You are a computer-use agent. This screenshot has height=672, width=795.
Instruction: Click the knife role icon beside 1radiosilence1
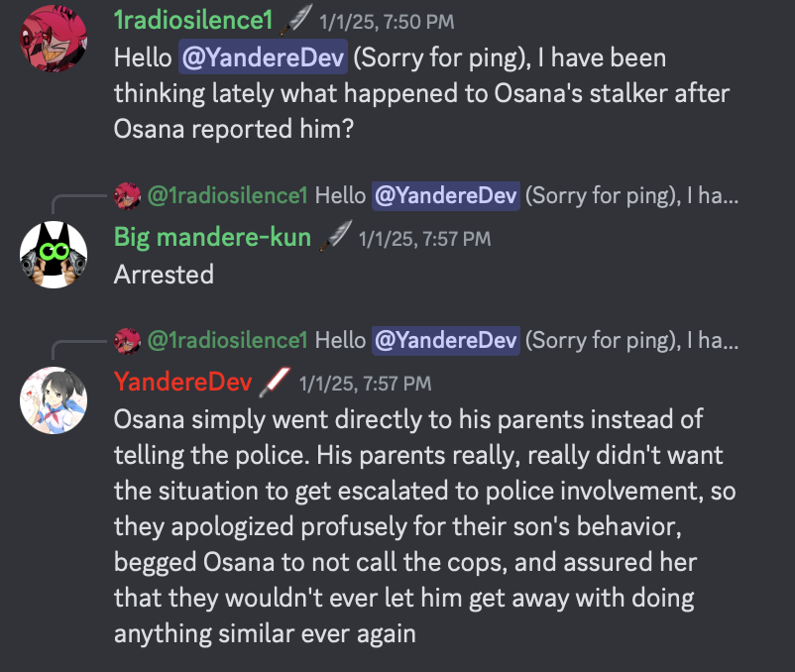(294, 18)
